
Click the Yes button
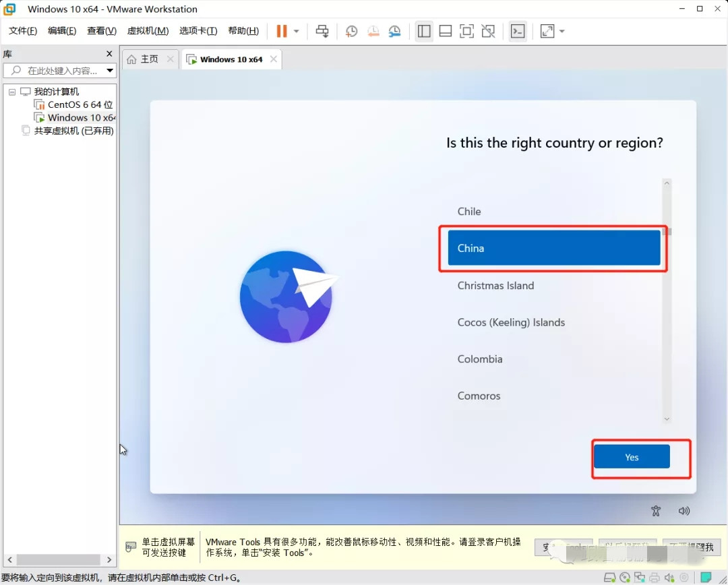click(632, 457)
